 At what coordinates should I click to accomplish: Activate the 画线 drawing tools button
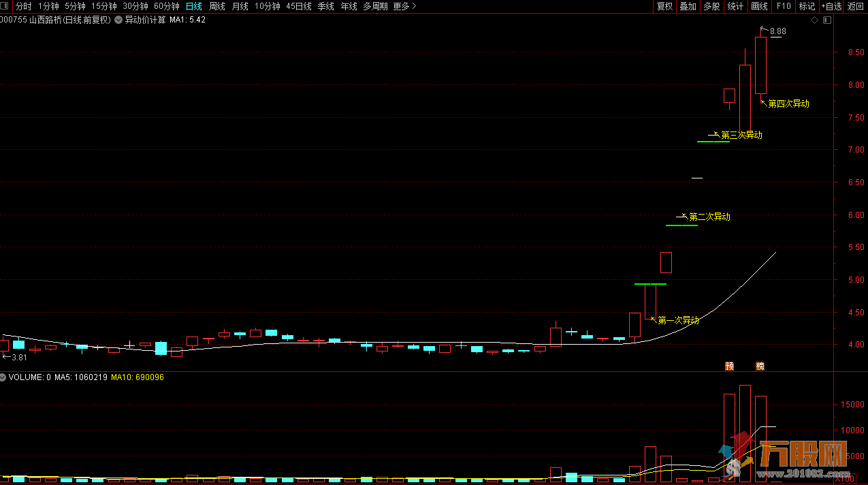pos(759,6)
